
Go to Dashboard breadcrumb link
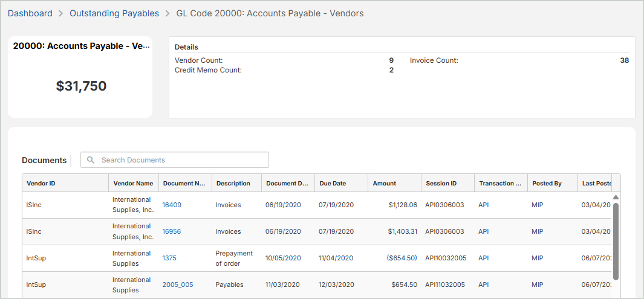[x=30, y=13]
